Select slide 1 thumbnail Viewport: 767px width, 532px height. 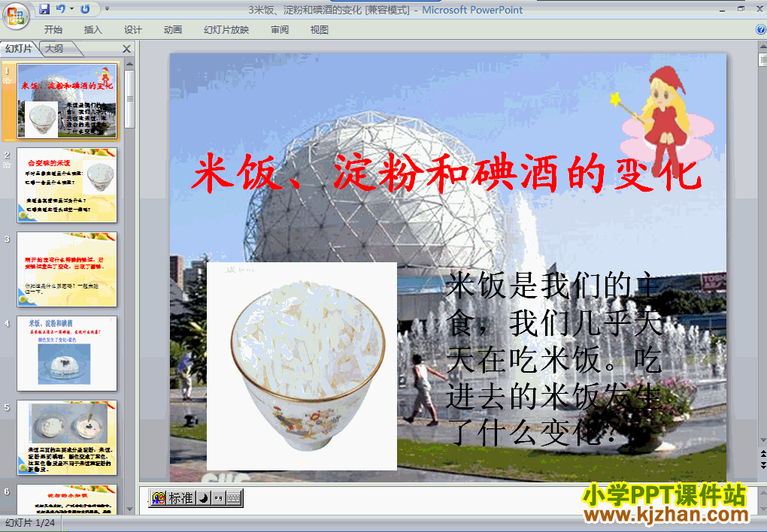[x=68, y=101]
